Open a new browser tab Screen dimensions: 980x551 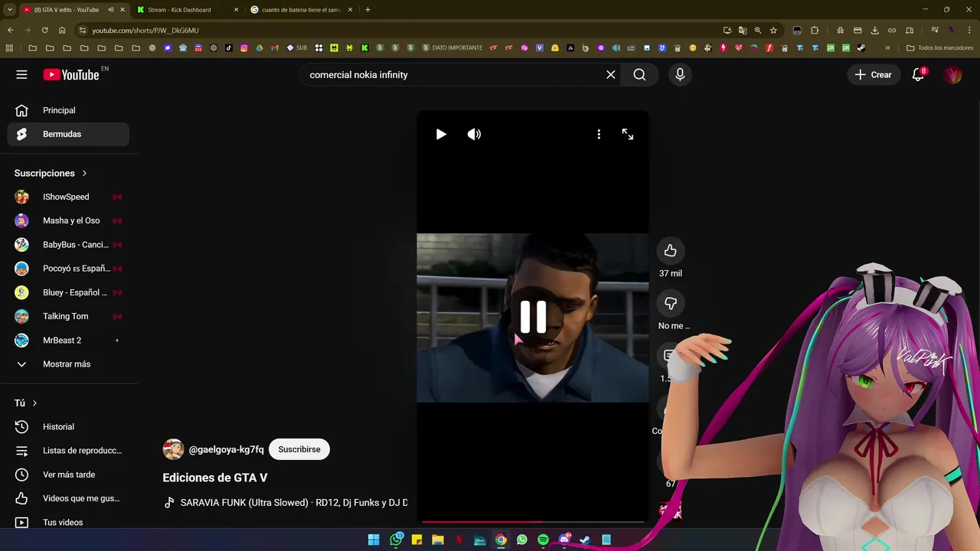coord(367,10)
